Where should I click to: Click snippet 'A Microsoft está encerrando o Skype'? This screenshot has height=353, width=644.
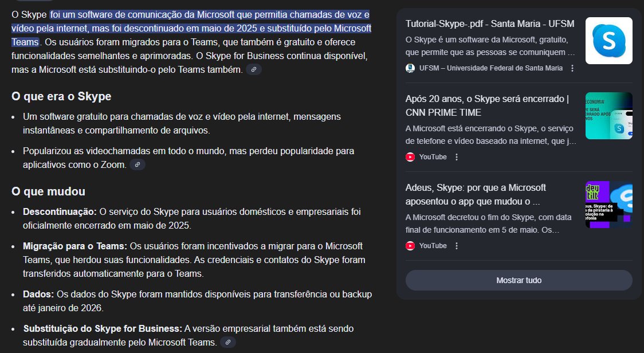470,128
